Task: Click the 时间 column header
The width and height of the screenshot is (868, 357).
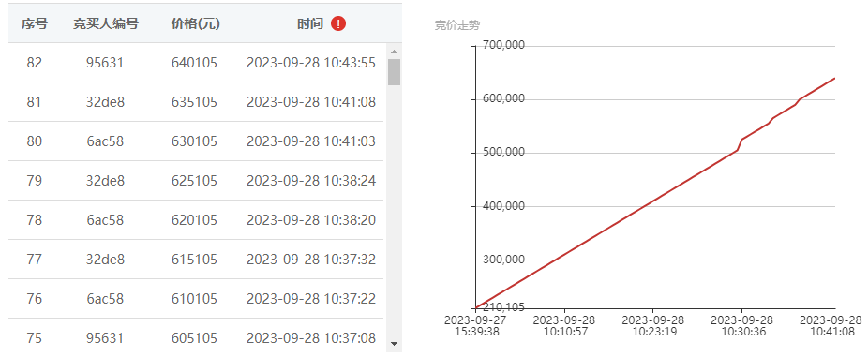Action: [310, 23]
